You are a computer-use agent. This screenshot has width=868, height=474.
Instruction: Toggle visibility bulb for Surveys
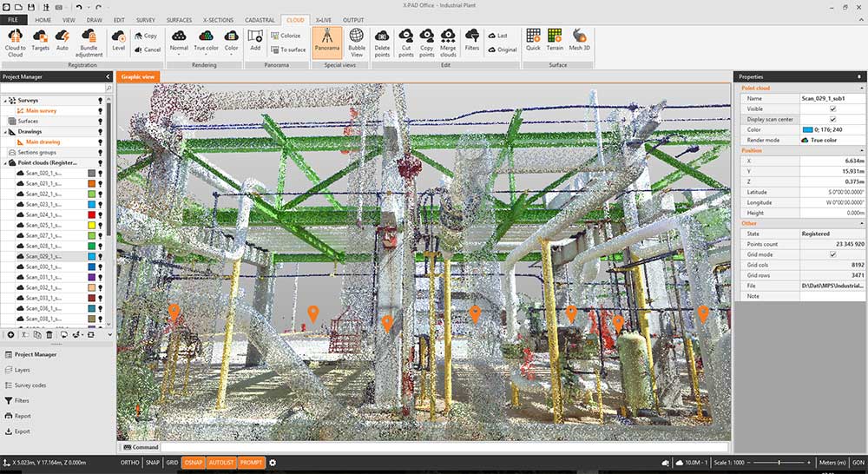coord(100,100)
